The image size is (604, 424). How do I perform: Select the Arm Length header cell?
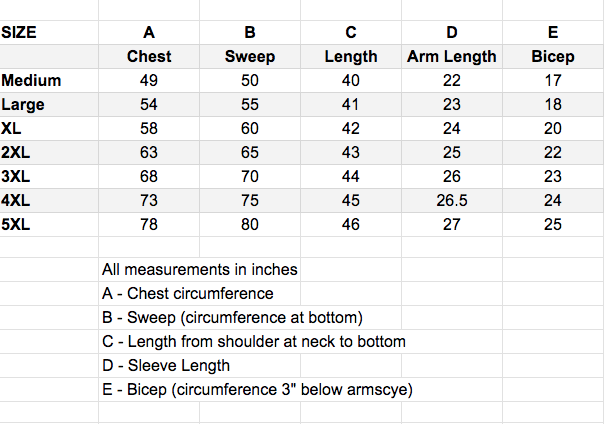click(x=451, y=56)
